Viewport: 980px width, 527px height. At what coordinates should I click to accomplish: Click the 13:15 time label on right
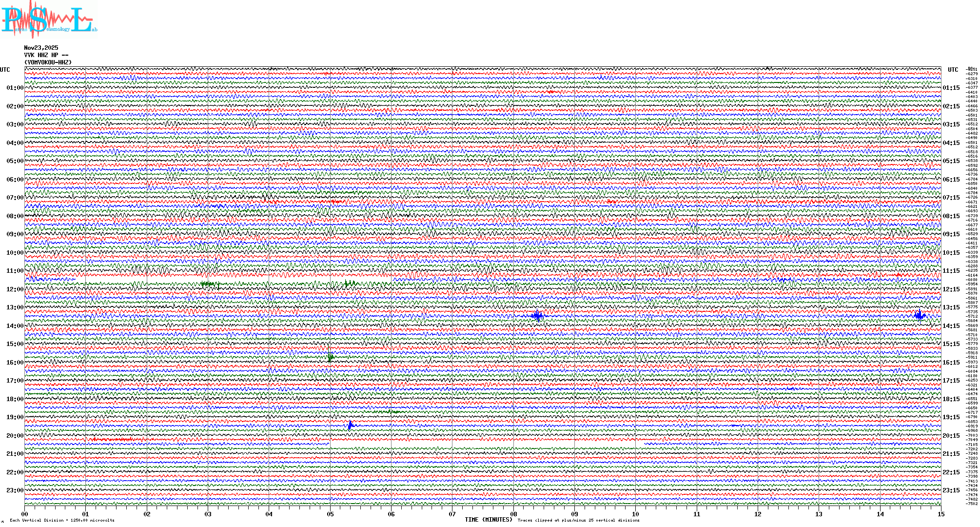[x=951, y=307]
